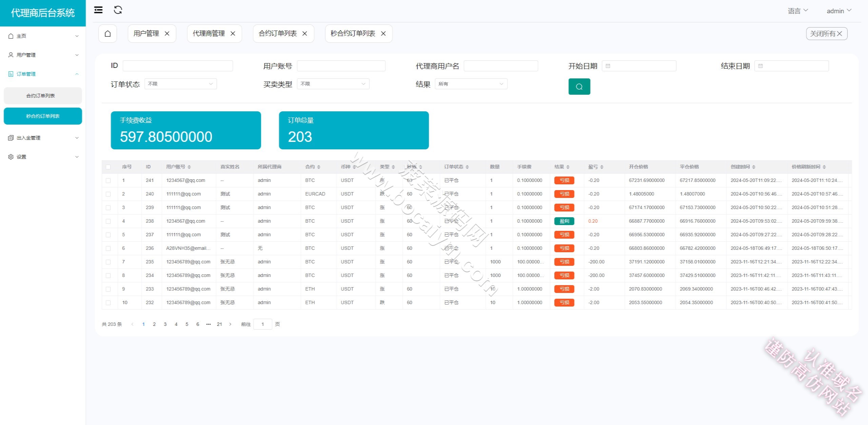Check the row with ID 241
This screenshot has width=868, height=425.
coord(108,181)
